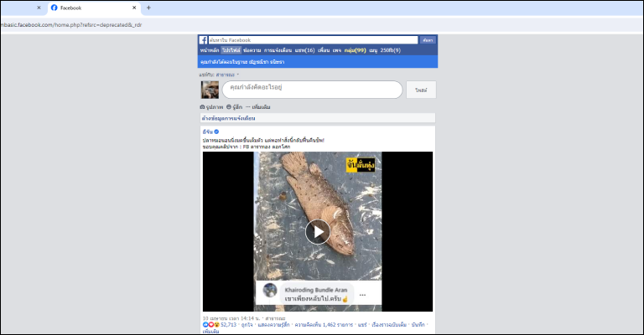Open the เพื่อน (Friends) nav link
Screen dimensions: 644x335
[324, 50]
